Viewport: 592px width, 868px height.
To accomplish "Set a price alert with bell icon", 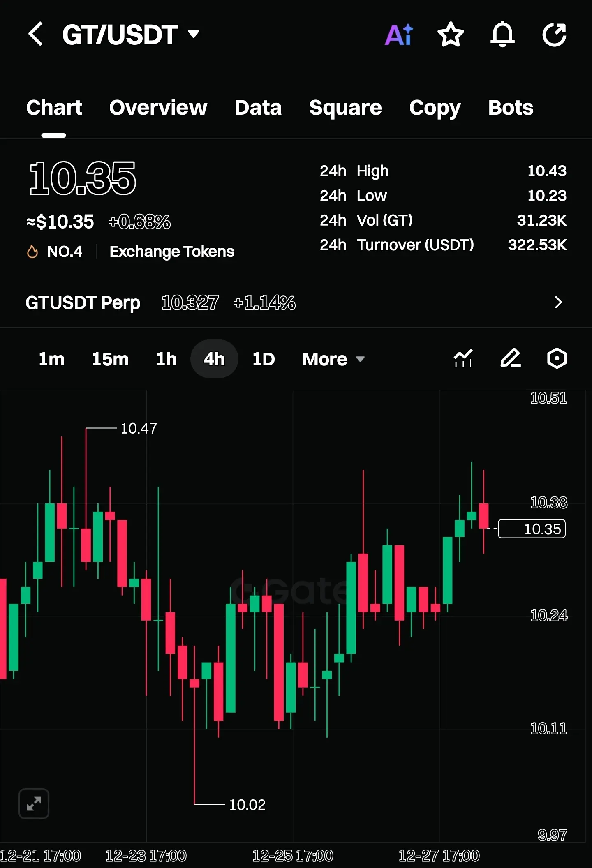I will pyautogui.click(x=502, y=34).
